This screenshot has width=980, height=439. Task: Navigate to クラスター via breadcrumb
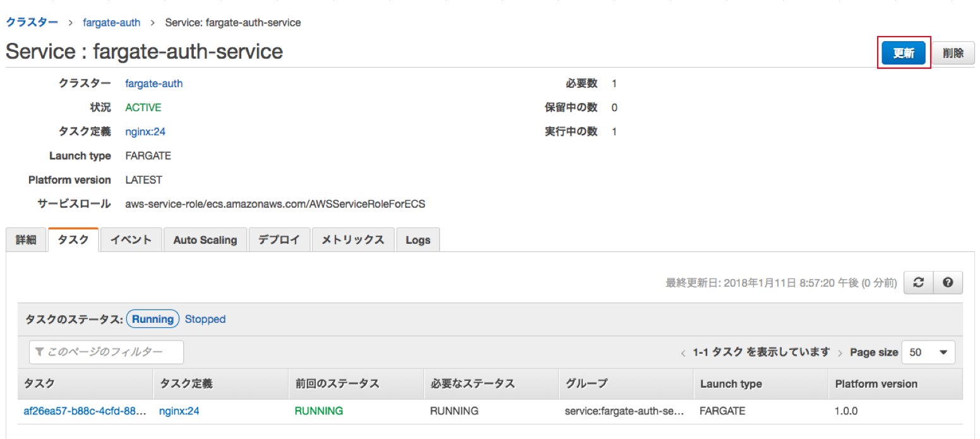pos(32,22)
